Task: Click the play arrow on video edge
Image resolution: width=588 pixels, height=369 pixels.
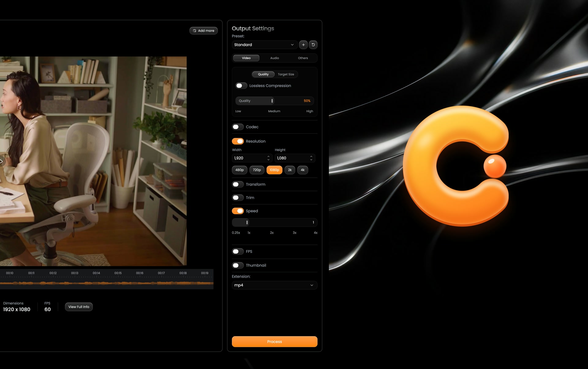Action: tap(2, 161)
